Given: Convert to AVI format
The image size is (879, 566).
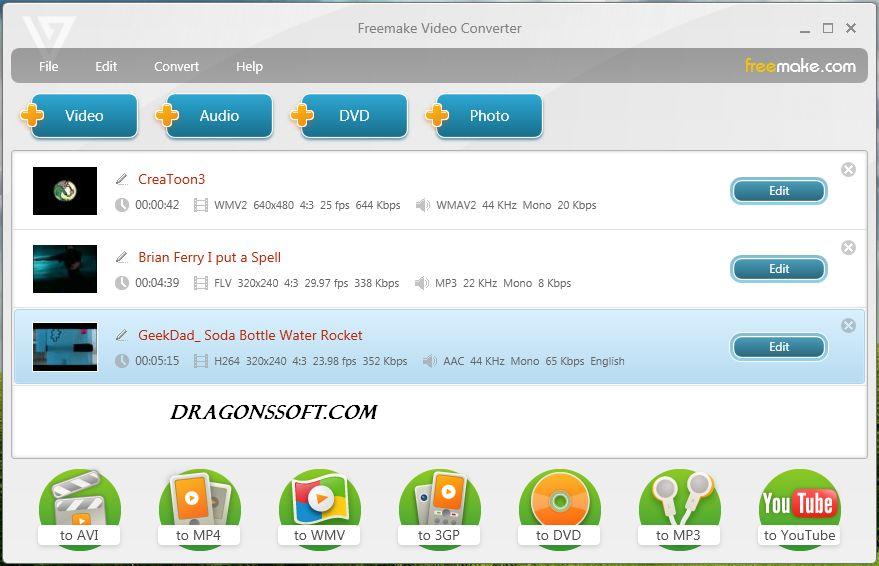Looking at the screenshot, I should 79,509.
